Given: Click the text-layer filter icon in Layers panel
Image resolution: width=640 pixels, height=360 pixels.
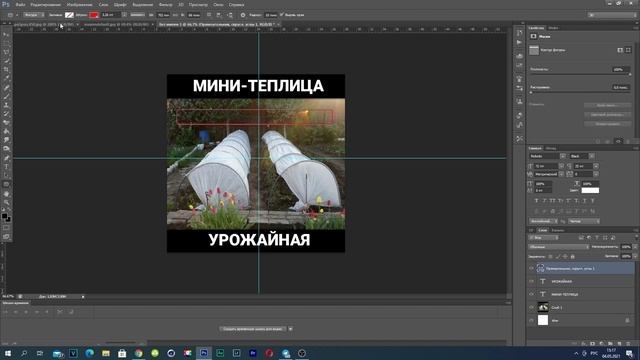Looking at the screenshot, I should (x=597, y=238).
